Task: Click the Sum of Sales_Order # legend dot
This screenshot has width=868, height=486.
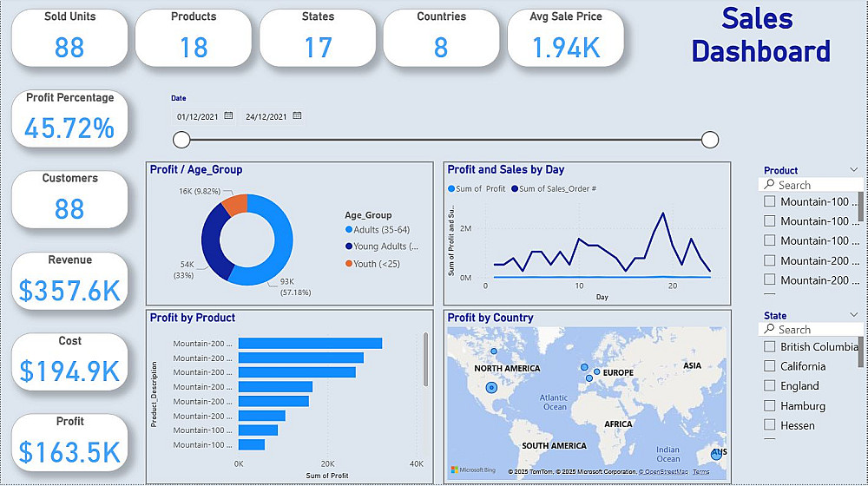Action: 515,188
